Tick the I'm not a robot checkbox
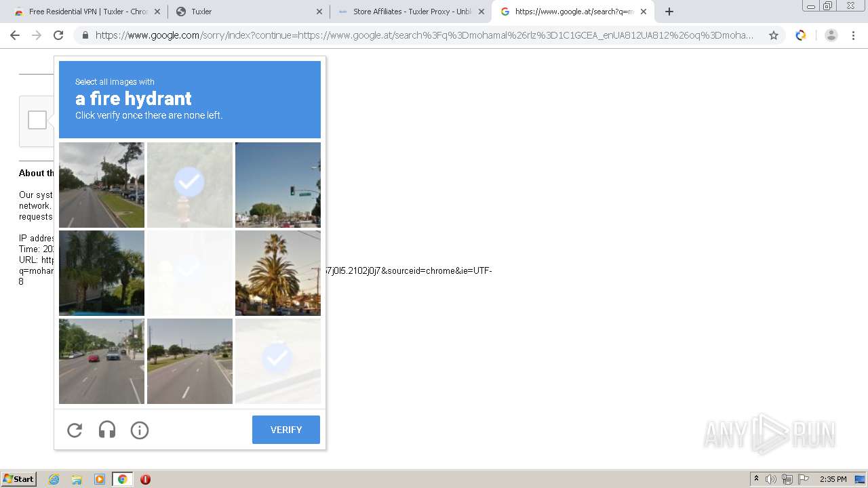 [37, 120]
